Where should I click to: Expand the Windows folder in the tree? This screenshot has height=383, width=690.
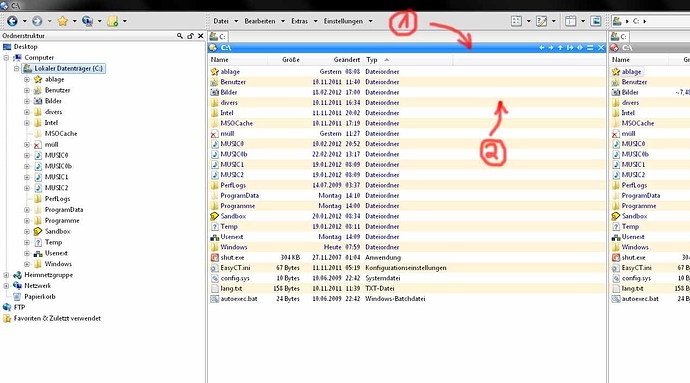click(27, 264)
